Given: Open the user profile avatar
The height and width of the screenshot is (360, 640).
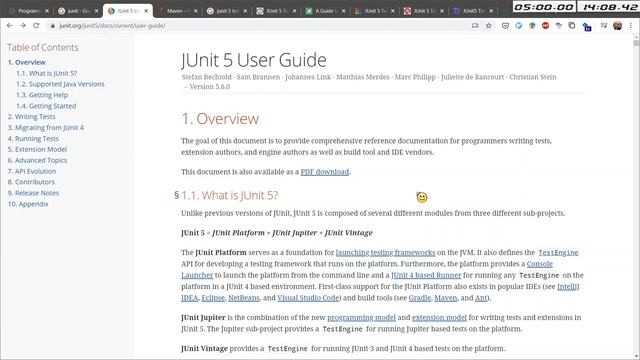Looking at the screenshot, I should (617, 25).
